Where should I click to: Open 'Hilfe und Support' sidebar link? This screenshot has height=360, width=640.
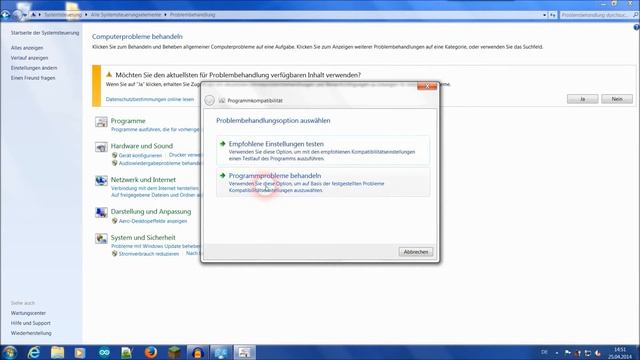(x=31, y=323)
